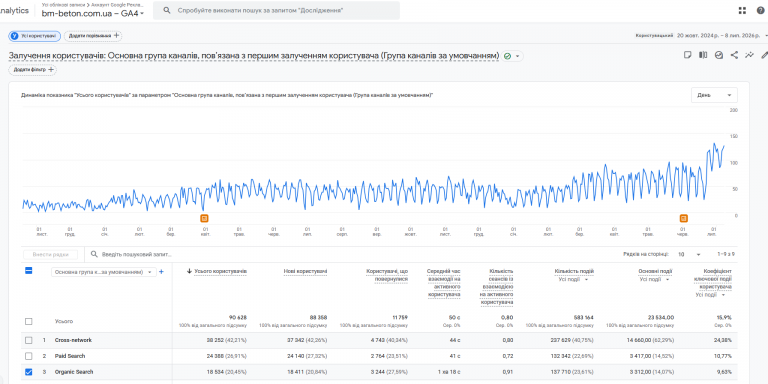
Task: Open the chart insights icon
Action: tap(719, 55)
